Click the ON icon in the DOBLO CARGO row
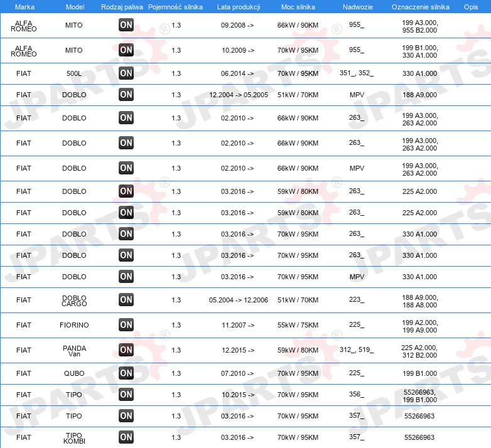This screenshot has width=491, height=448. [x=126, y=300]
